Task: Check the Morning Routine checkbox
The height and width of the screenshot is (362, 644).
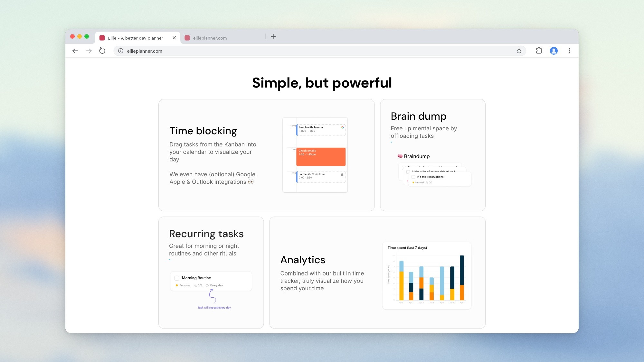Action: [177, 278]
